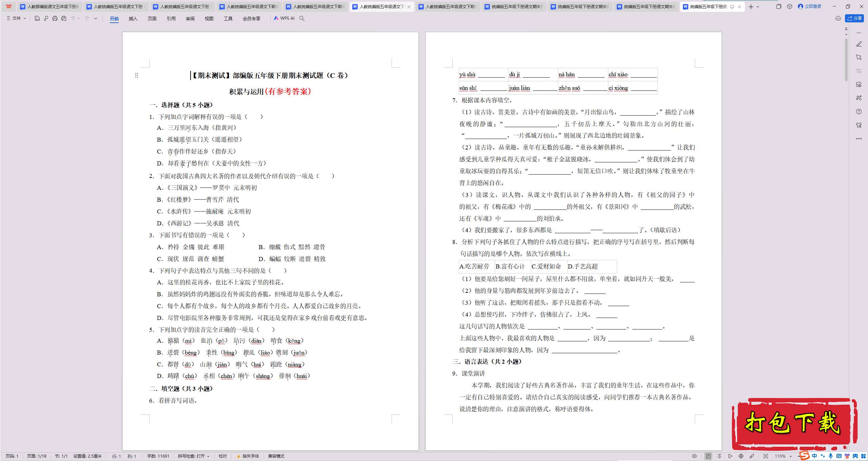Toggle Sogou Chinese/English input mode
Viewport: 868px width, 461px height.
point(814,456)
